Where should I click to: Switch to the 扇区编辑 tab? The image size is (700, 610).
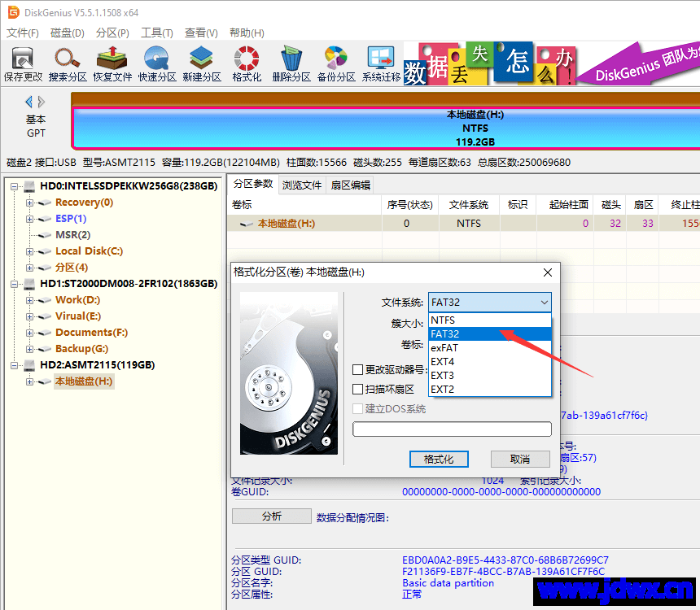351,185
